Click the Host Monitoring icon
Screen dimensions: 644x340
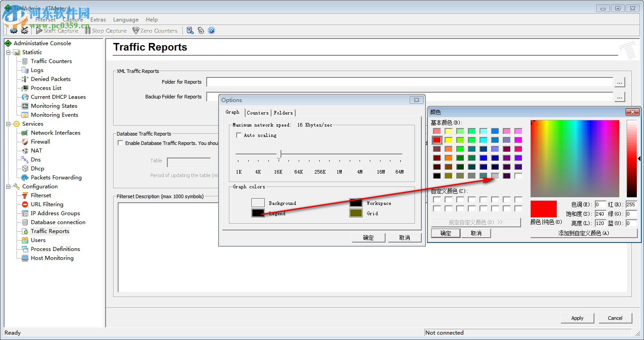(25, 258)
